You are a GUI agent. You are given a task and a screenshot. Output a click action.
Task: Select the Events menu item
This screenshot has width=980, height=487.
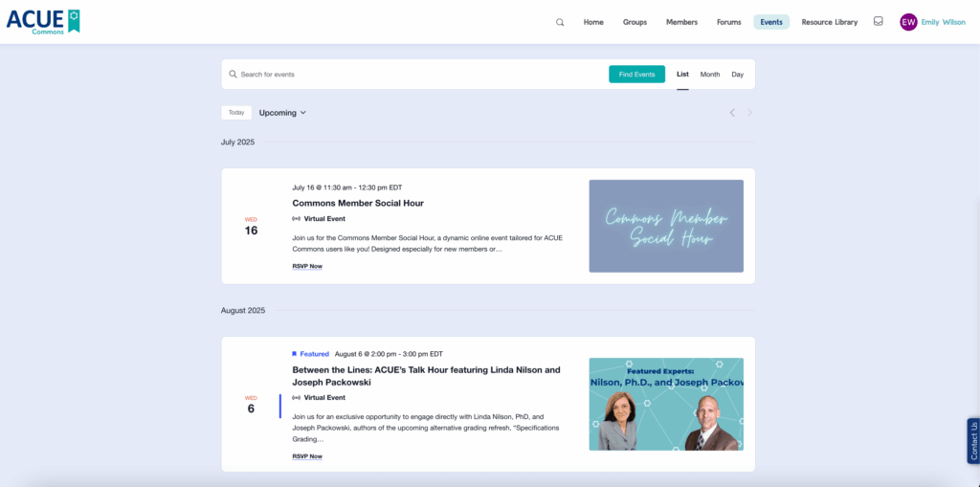pyautogui.click(x=771, y=22)
